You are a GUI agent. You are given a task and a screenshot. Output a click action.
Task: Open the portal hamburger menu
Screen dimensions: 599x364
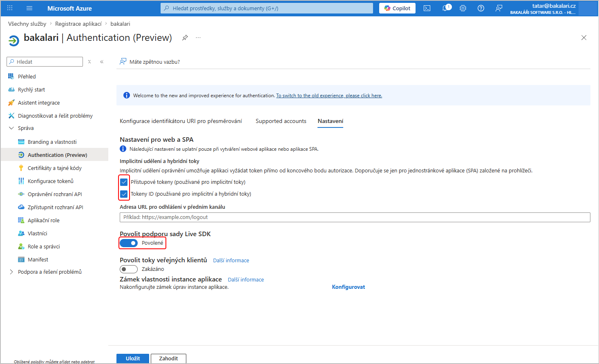(x=29, y=8)
